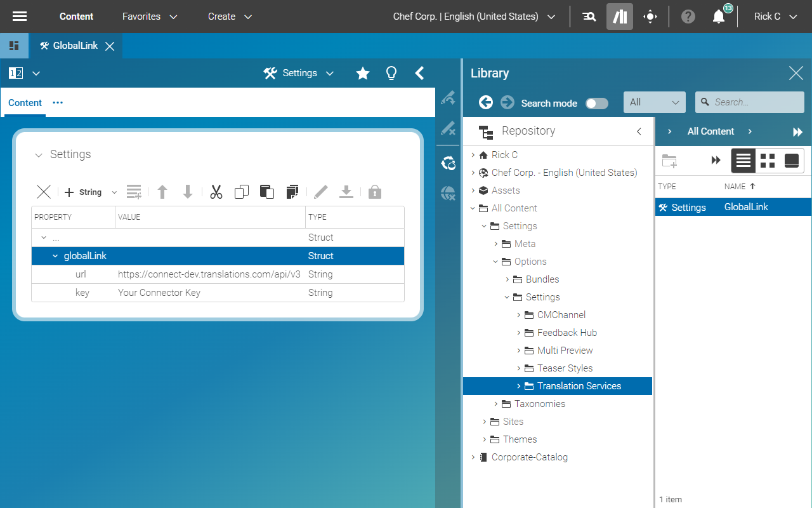Switch to the Content tab

(x=24, y=102)
